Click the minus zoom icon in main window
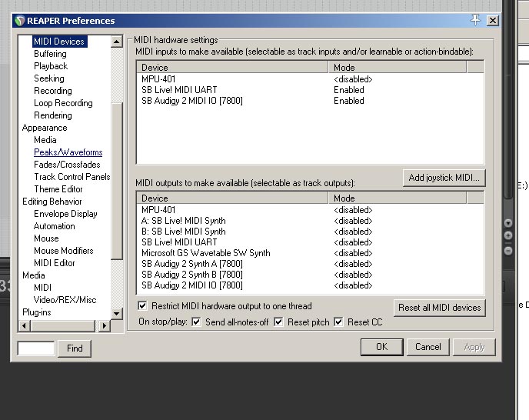This screenshot has height=420, width=529. [x=508, y=251]
